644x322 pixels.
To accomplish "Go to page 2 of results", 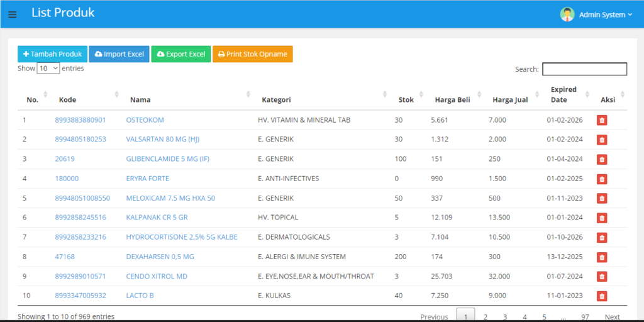I will [485, 316].
